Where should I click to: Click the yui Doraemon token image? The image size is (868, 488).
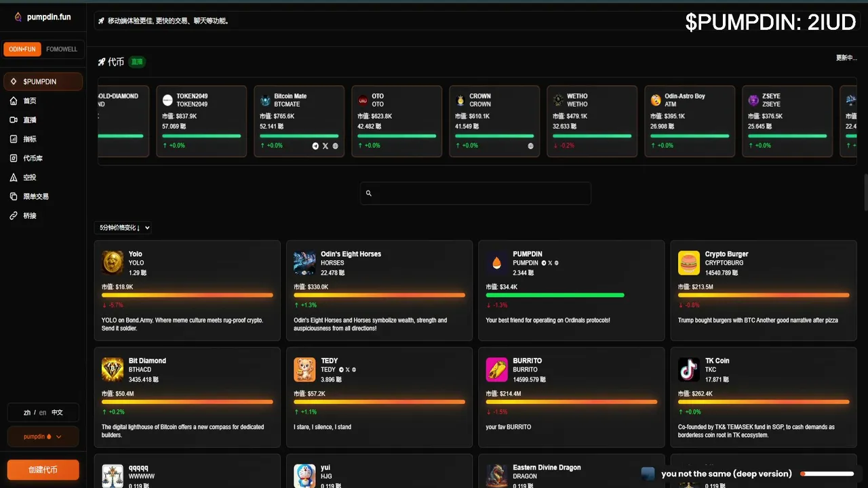[x=304, y=475]
